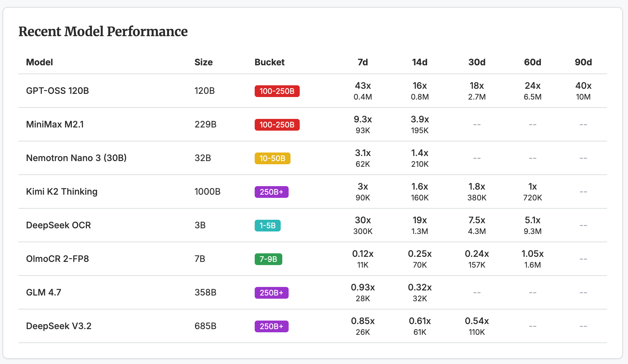The image size is (628, 364).
Task: Select the GPT-OSS 120B model name
Action: pos(57,91)
